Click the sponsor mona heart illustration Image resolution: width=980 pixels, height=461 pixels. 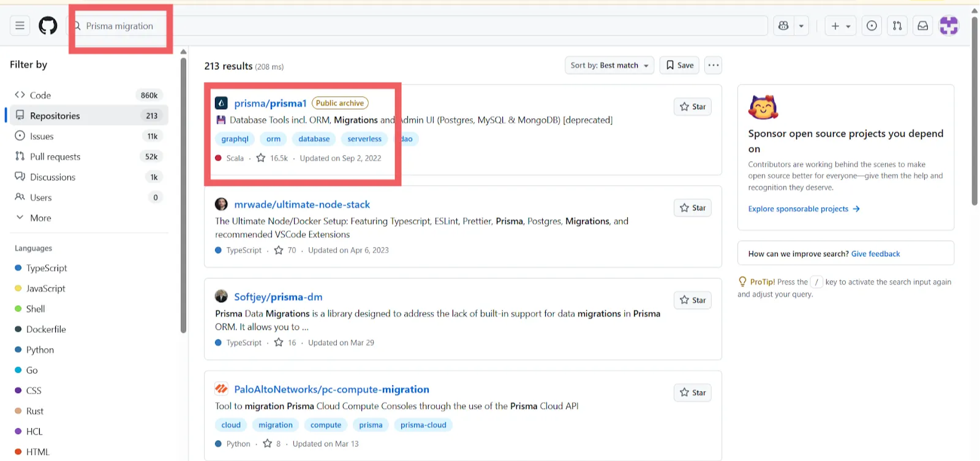pyautogui.click(x=763, y=108)
